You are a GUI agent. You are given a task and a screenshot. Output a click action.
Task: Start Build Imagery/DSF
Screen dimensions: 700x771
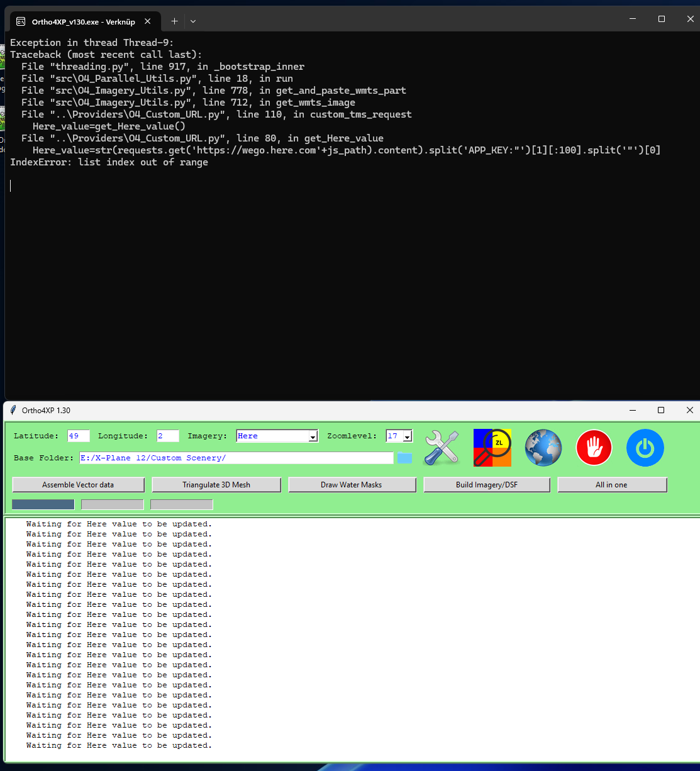pos(487,485)
